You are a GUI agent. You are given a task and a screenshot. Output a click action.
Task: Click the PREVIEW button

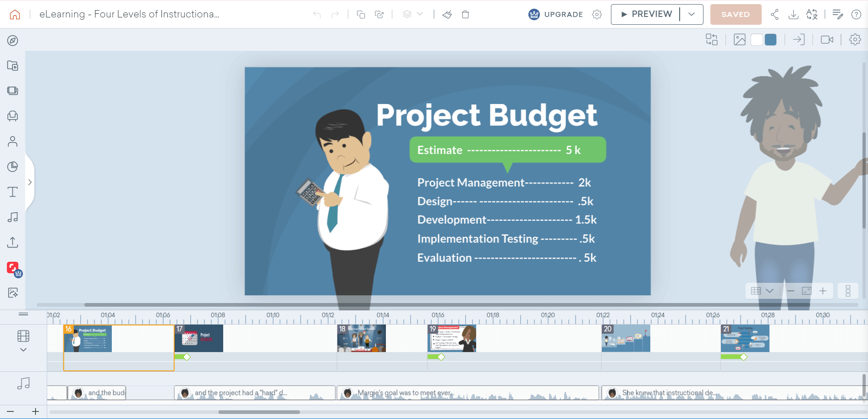[x=646, y=14]
